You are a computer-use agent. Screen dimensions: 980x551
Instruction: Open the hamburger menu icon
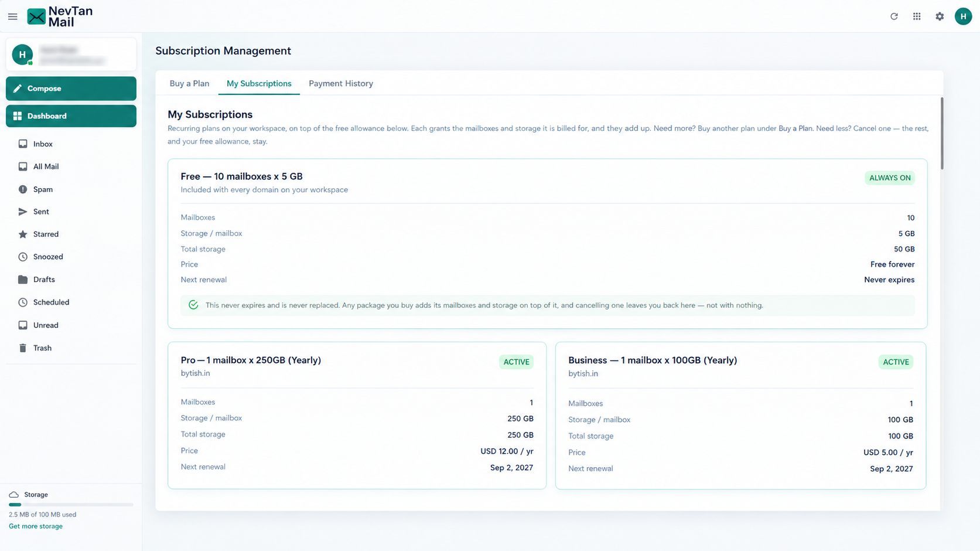tap(13, 16)
